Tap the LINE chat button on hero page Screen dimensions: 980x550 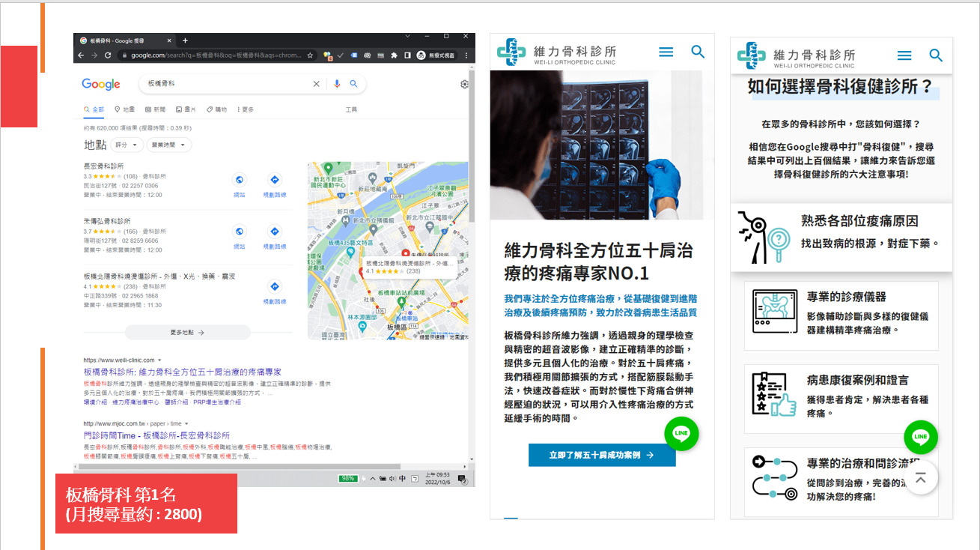[681, 434]
